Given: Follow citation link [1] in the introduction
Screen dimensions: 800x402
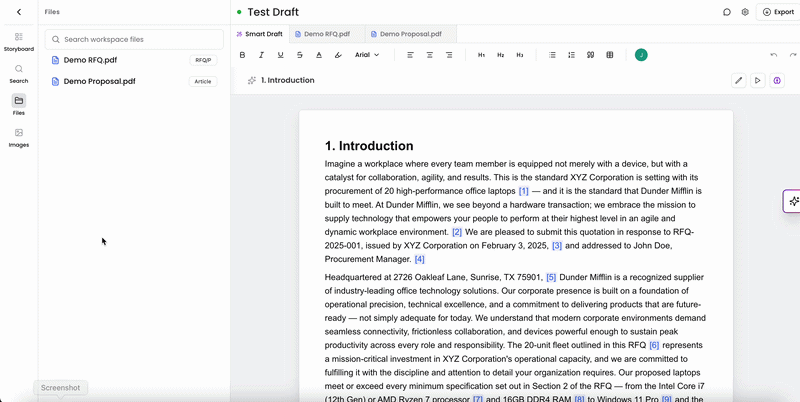Looking at the screenshot, I should pos(523,191).
